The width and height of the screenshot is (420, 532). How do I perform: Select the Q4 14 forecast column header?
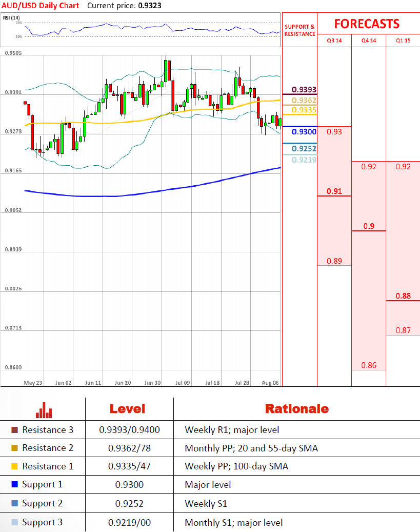[x=369, y=41]
